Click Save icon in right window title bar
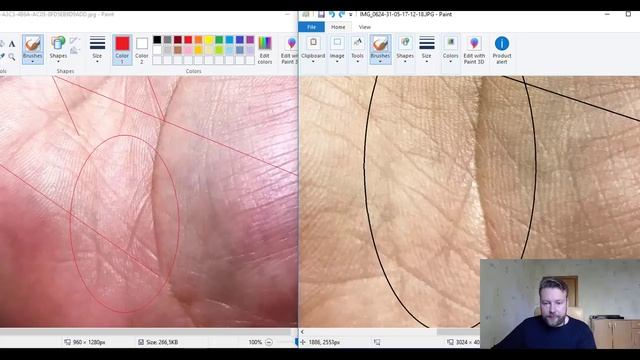 pyautogui.click(x=321, y=14)
